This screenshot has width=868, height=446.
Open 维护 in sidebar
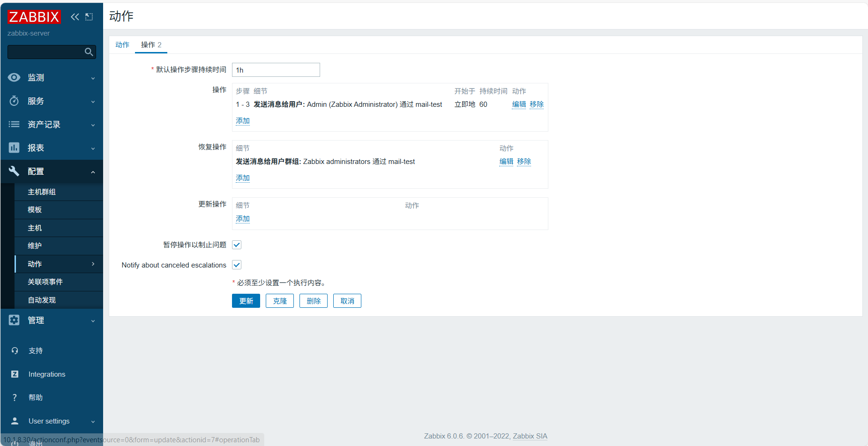[x=59, y=246]
